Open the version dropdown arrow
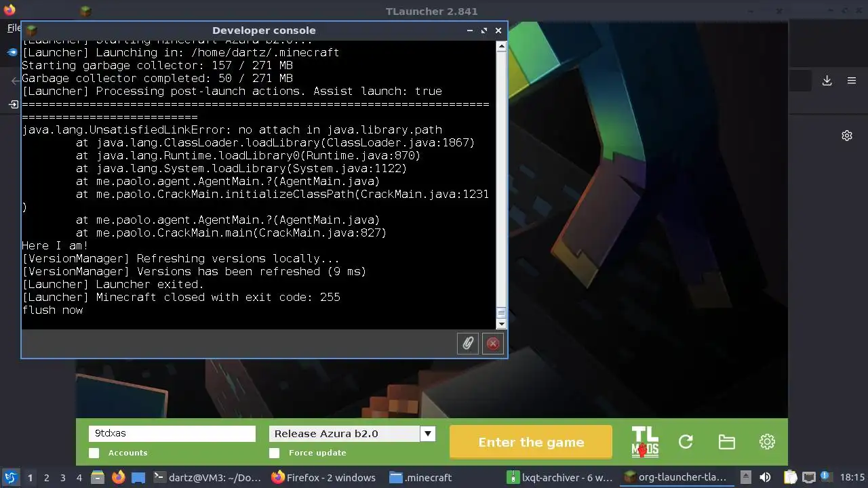Image resolution: width=868 pixels, height=488 pixels. pyautogui.click(x=428, y=434)
